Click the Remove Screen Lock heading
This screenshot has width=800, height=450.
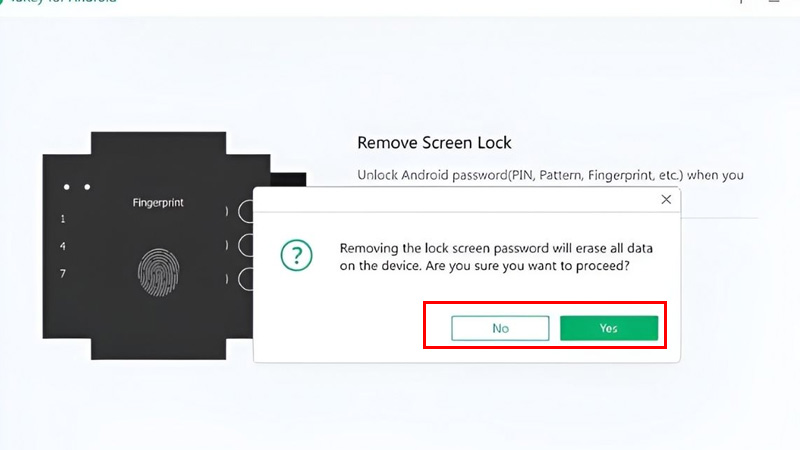(x=434, y=143)
